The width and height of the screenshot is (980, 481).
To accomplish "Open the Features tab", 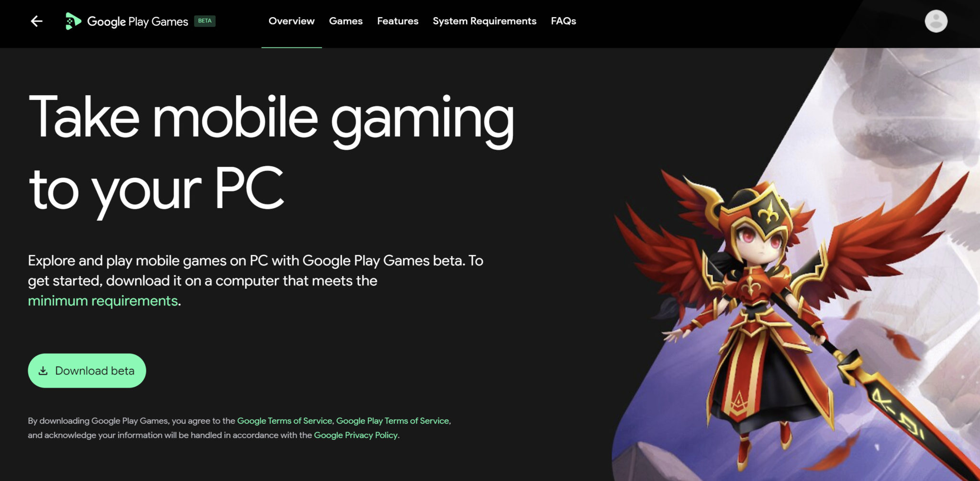I will [x=398, y=21].
